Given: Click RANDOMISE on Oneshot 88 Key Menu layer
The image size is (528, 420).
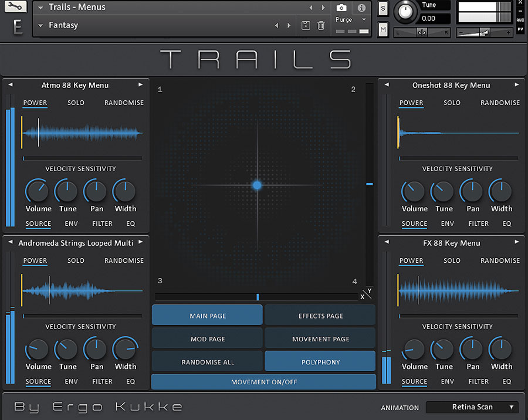Looking at the screenshot, I should point(500,103).
